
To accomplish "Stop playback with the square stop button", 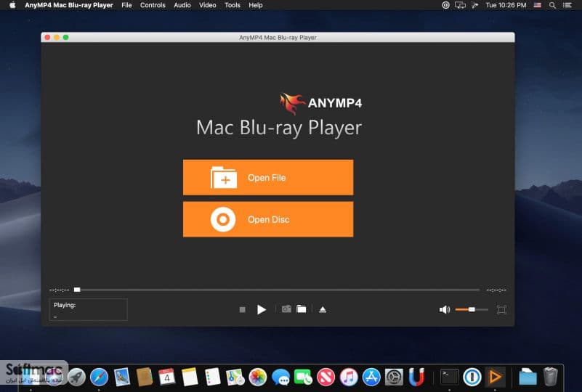I will (x=243, y=309).
